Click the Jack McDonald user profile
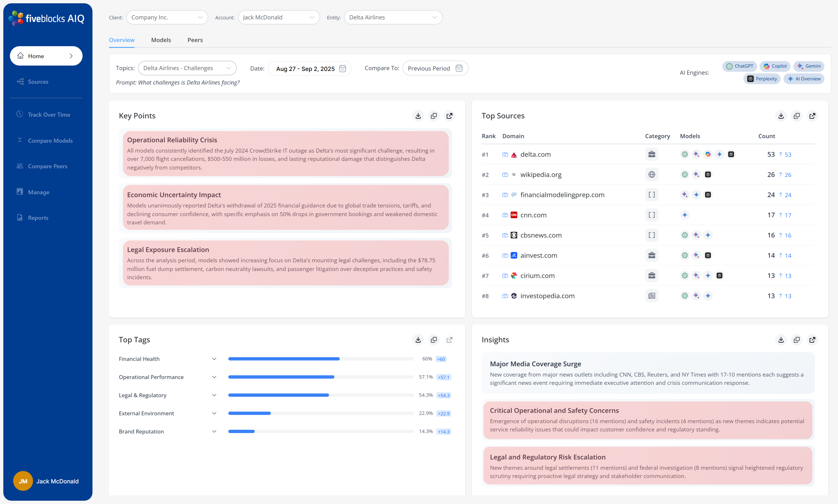The width and height of the screenshot is (838, 504). click(x=46, y=481)
